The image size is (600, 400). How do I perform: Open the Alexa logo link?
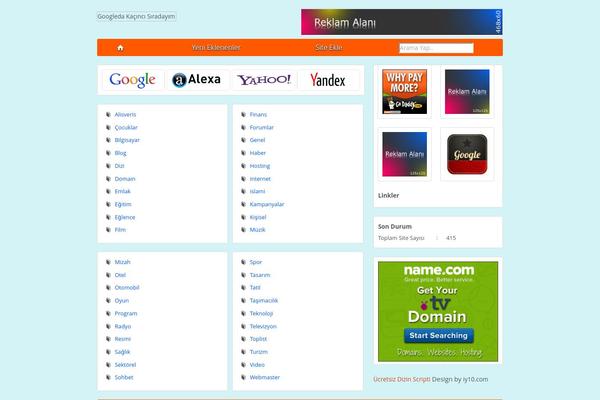click(197, 80)
